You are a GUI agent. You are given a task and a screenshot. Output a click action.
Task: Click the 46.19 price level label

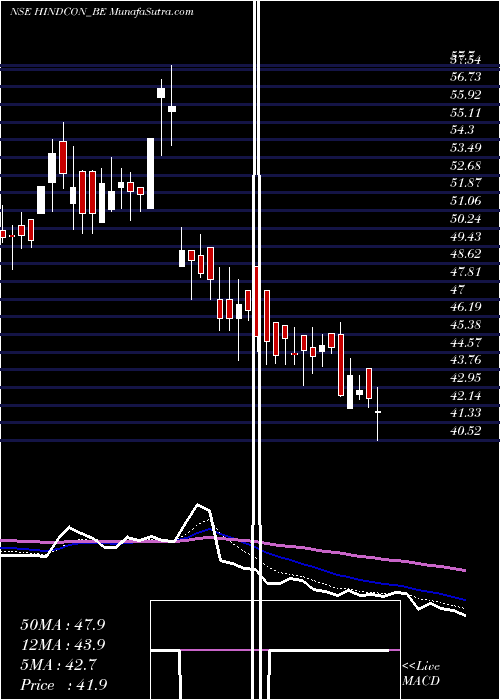click(466, 307)
